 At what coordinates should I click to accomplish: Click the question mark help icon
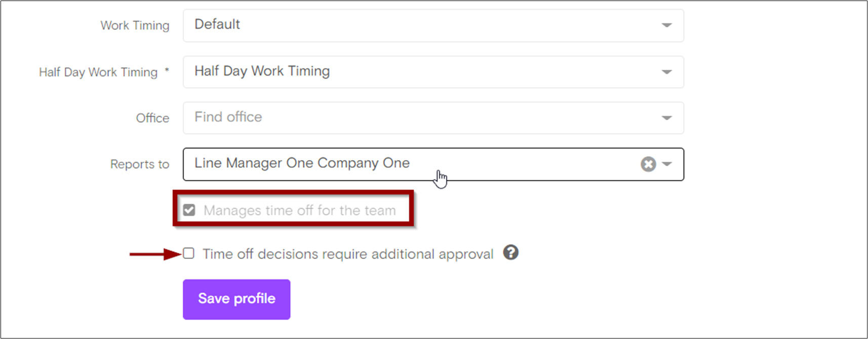point(510,252)
